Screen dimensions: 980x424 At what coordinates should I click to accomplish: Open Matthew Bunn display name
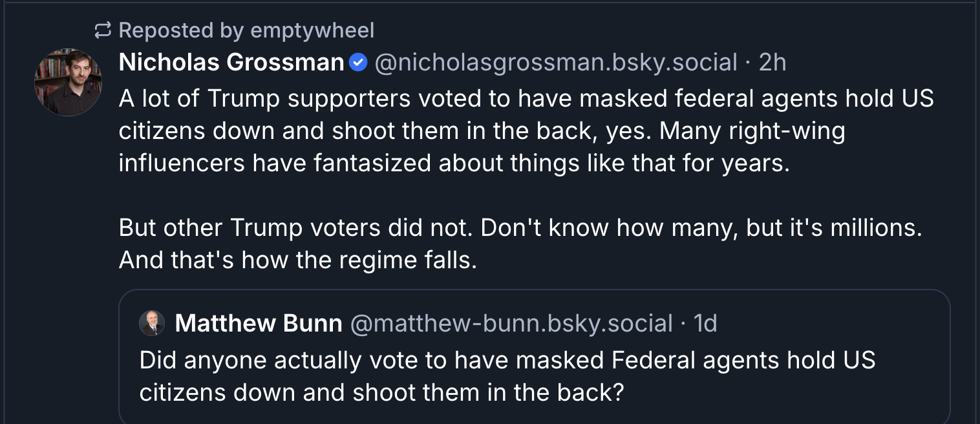tap(259, 323)
